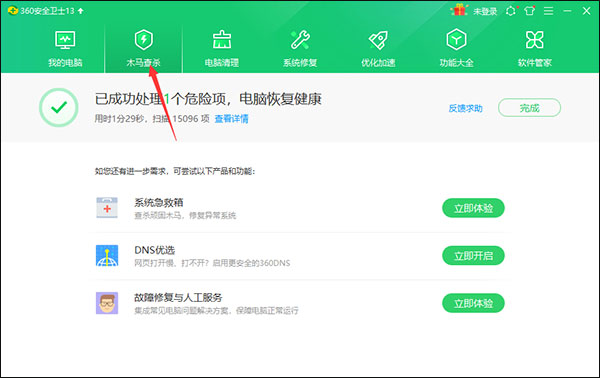Click 立即开启 for DNS优选
The width and height of the screenshot is (600, 378).
click(x=473, y=255)
